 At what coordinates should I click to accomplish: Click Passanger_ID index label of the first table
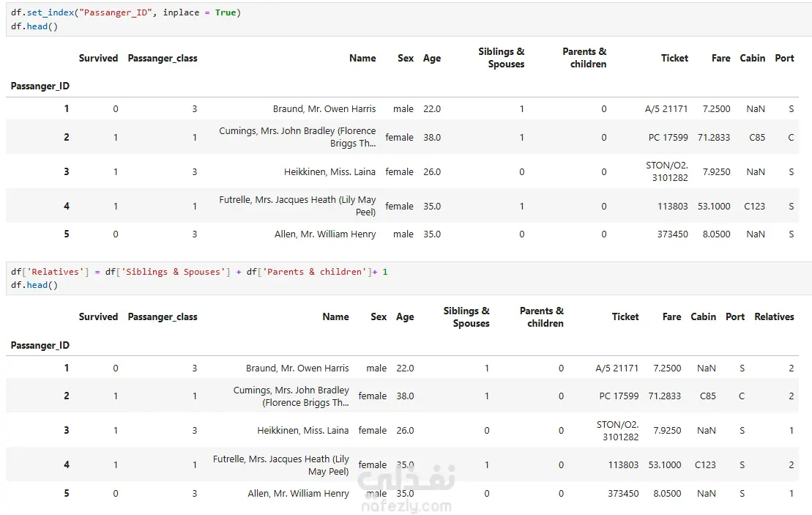(40, 86)
